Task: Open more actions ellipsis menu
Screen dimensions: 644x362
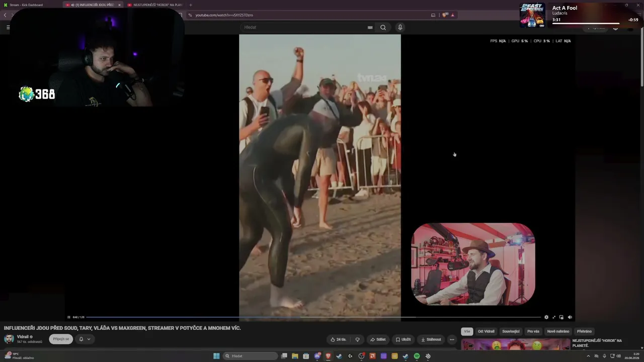Action: click(452, 339)
